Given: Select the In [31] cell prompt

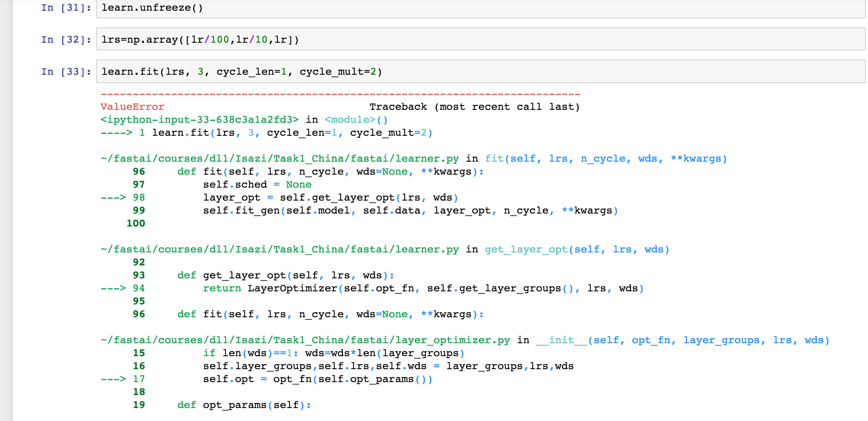Looking at the screenshot, I should pos(66,8).
